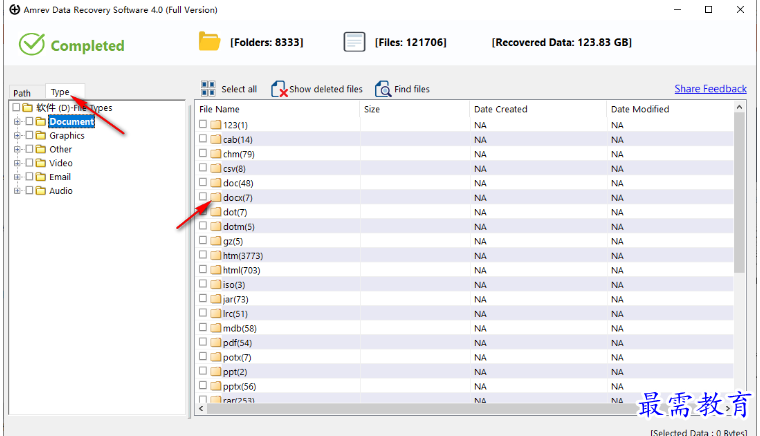This screenshot has height=436, width=760.
Task: Expand the Video tree node
Action: 17,163
